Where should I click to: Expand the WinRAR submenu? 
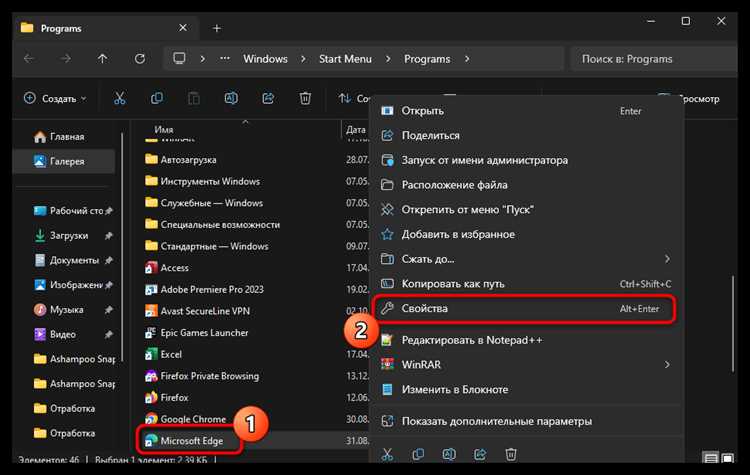[x=667, y=365]
